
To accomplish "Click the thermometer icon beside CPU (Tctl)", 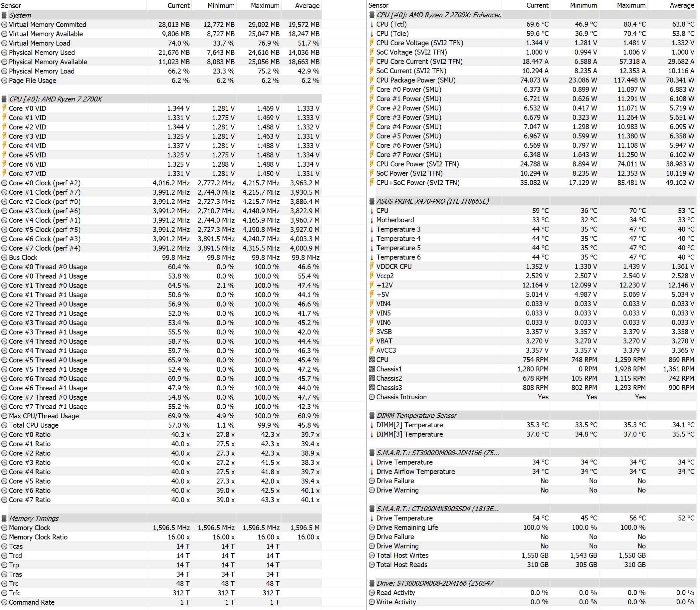I will (x=372, y=24).
